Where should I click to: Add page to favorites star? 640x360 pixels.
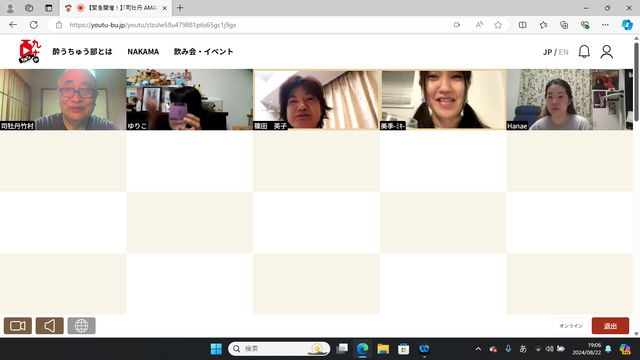(x=498, y=25)
